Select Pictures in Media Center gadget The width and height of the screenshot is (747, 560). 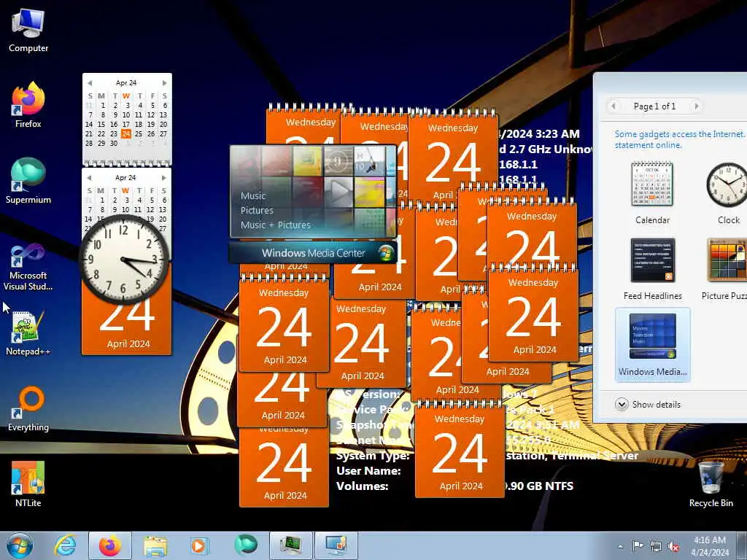coord(257,211)
